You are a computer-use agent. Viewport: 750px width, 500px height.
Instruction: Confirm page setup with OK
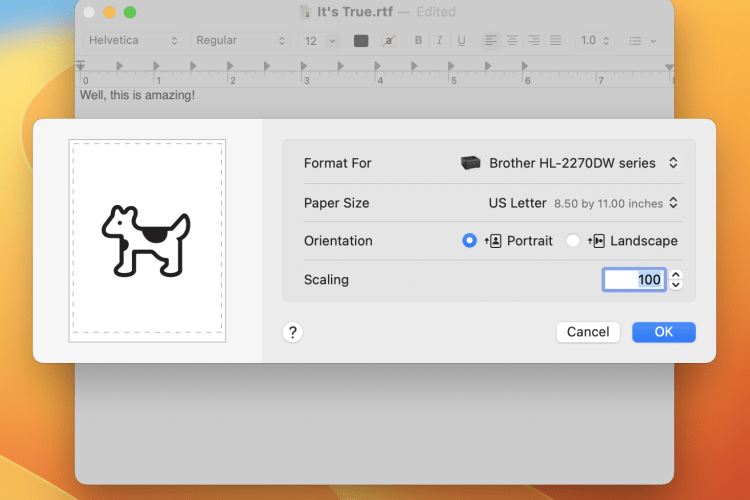click(x=663, y=332)
